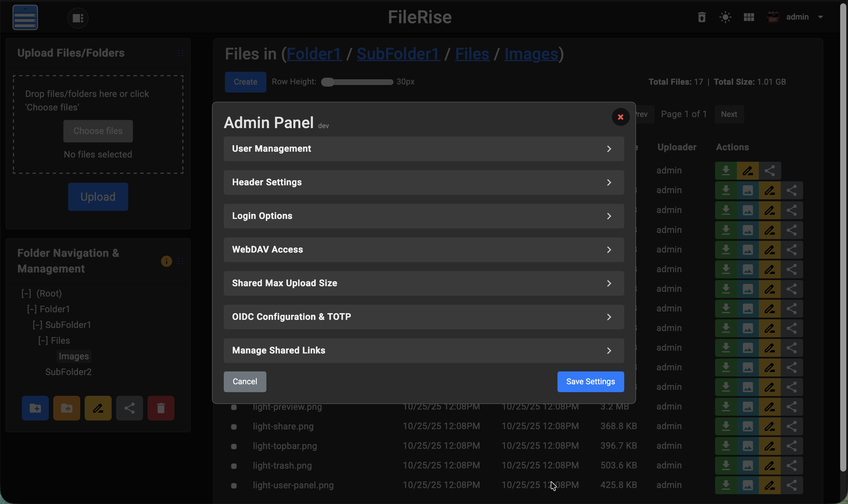
Task: Switch to gallery grid view icon
Action: tap(749, 17)
